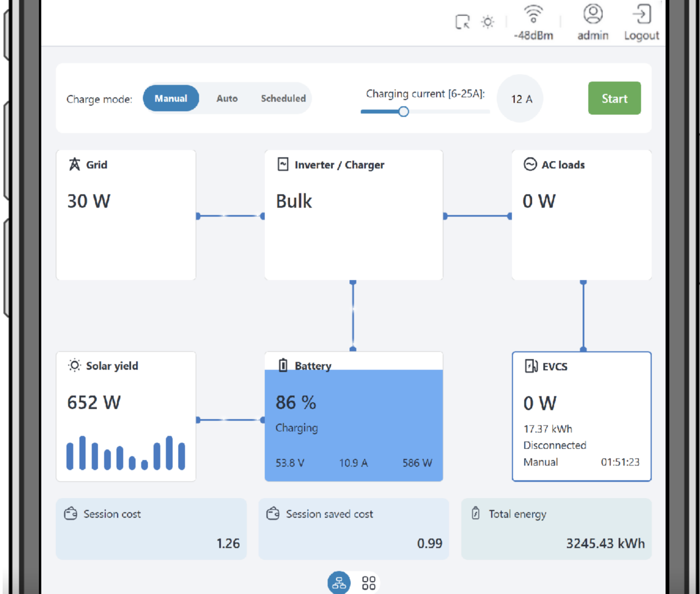Switch charge mode to Scheduled
This screenshot has width=700, height=594.
(x=283, y=98)
